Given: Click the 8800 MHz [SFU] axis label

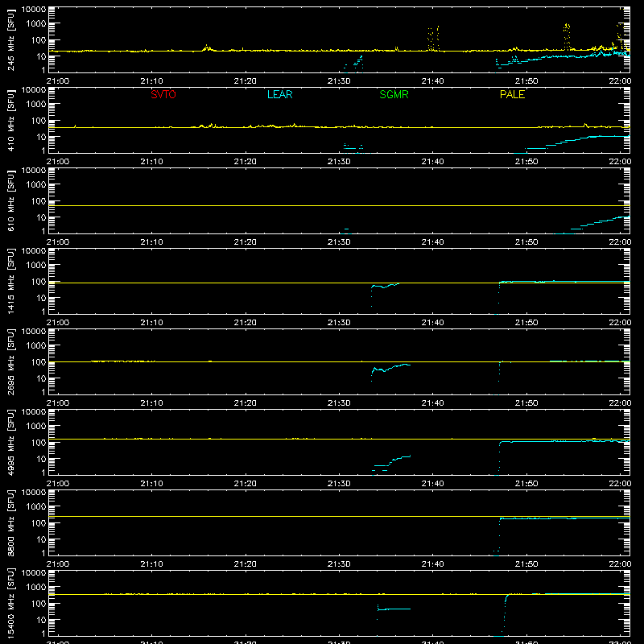Looking at the screenshot, I should pyautogui.click(x=10, y=522).
